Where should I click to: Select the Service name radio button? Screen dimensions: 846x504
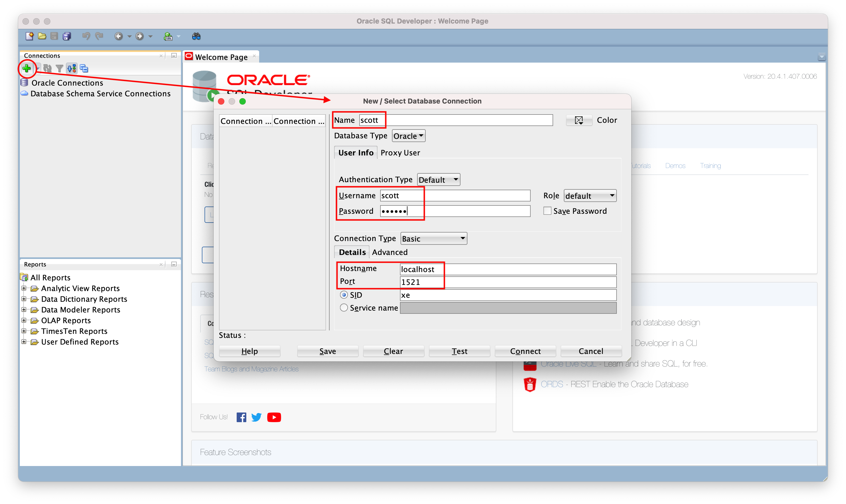[x=344, y=308]
